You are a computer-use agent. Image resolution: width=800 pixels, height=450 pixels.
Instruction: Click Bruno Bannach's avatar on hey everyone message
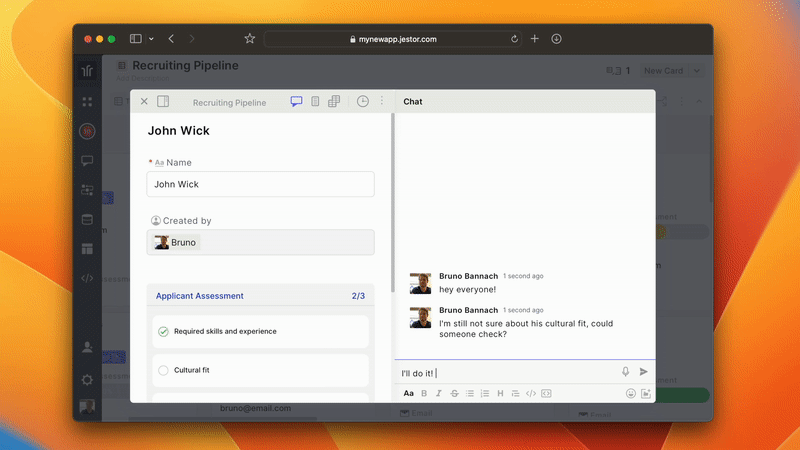[x=420, y=283]
